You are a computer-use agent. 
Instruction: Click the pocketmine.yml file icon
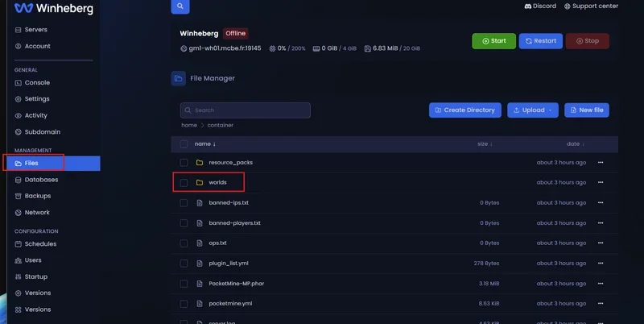[200, 304]
